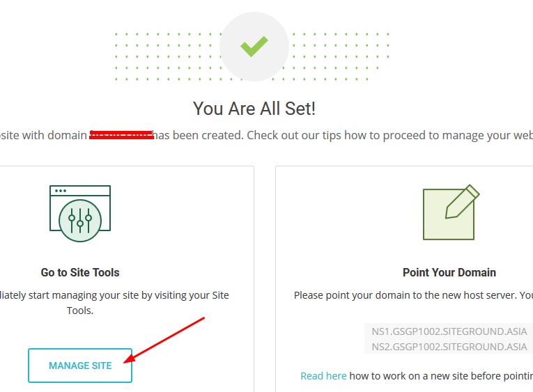Click the green checkmark success icon
533x392 pixels.
pyautogui.click(x=254, y=47)
